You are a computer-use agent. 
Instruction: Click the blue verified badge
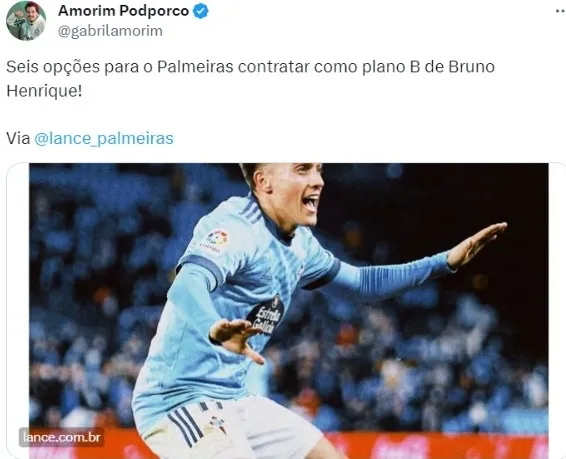pyautogui.click(x=201, y=11)
